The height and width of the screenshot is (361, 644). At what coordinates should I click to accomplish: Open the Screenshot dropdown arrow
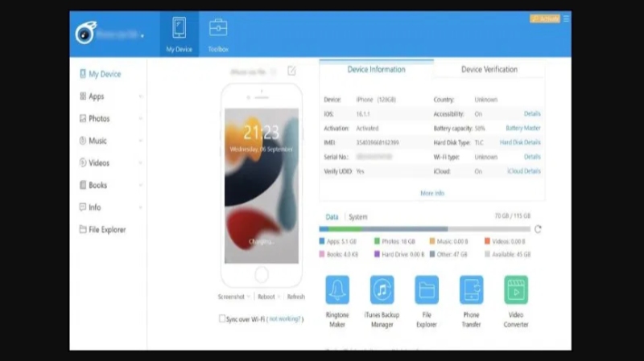point(249,297)
